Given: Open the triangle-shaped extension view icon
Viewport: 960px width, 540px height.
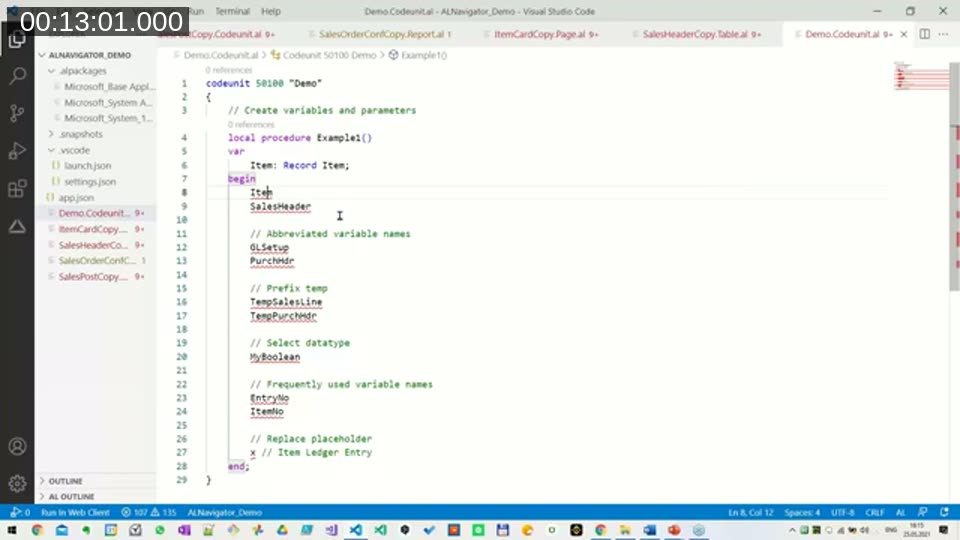Looking at the screenshot, I should [x=17, y=227].
